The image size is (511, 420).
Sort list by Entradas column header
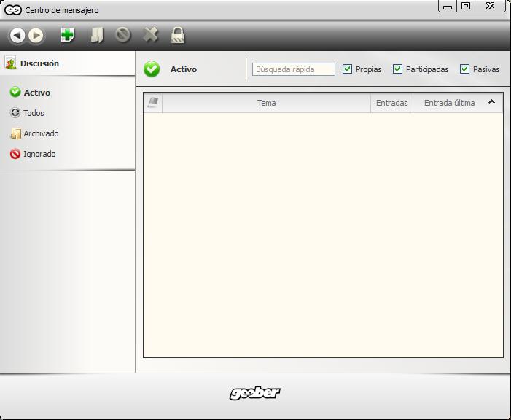point(391,103)
